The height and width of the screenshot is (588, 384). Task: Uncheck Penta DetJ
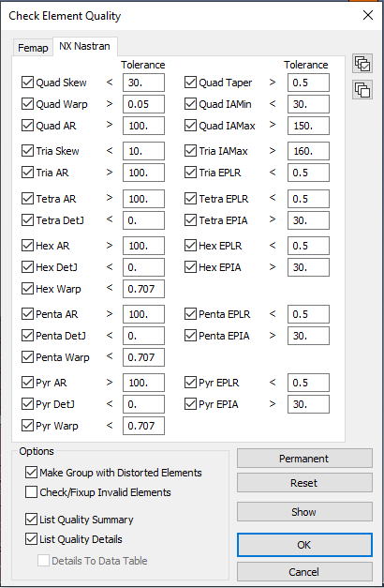27,336
